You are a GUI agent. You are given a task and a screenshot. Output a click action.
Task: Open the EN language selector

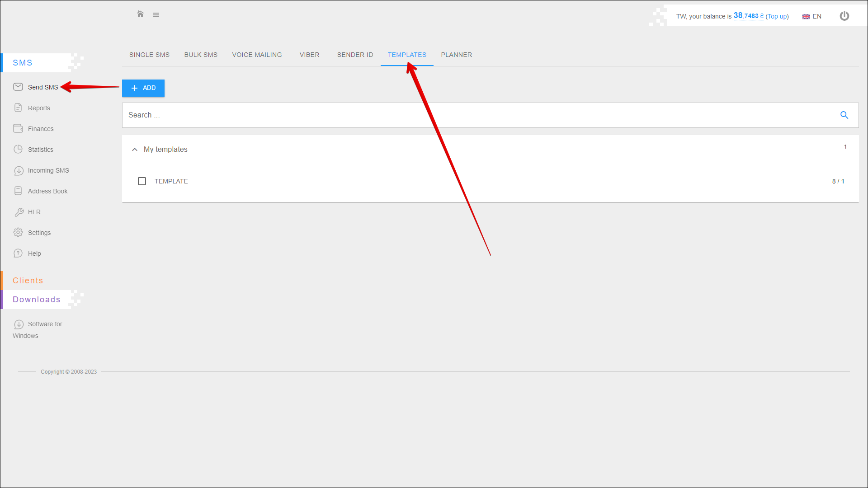click(812, 16)
